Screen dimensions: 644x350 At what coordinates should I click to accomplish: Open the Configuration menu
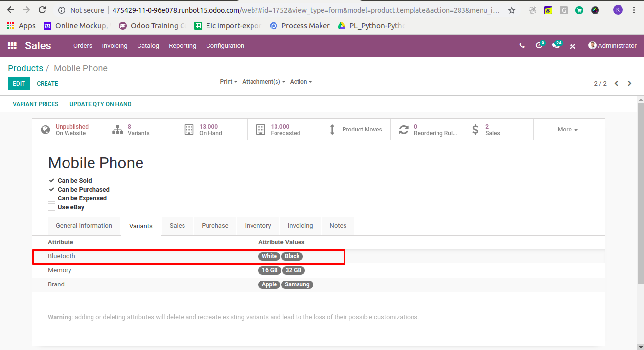225,45
